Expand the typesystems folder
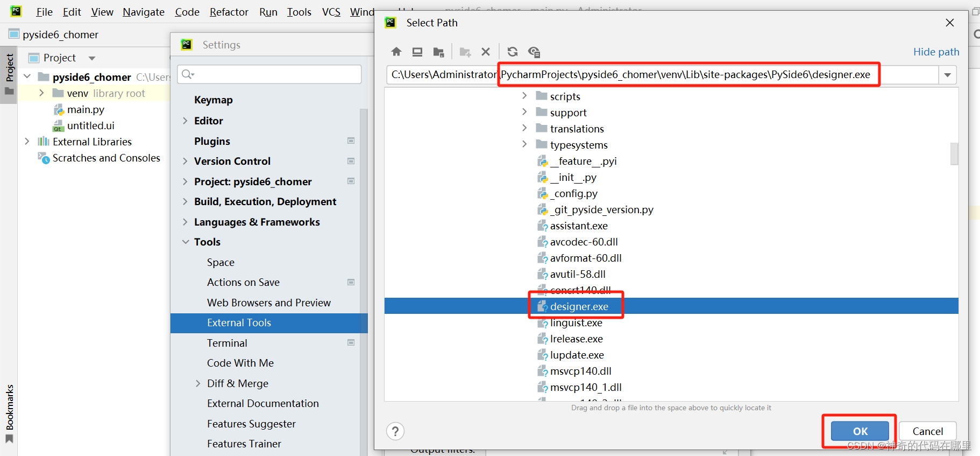 pyautogui.click(x=524, y=144)
